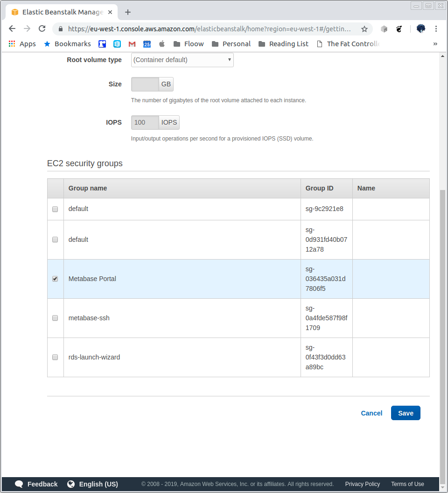Bookmark this page with the star icon
Image resolution: width=448 pixels, height=493 pixels.
pyautogui.click(x=364, y=29)
